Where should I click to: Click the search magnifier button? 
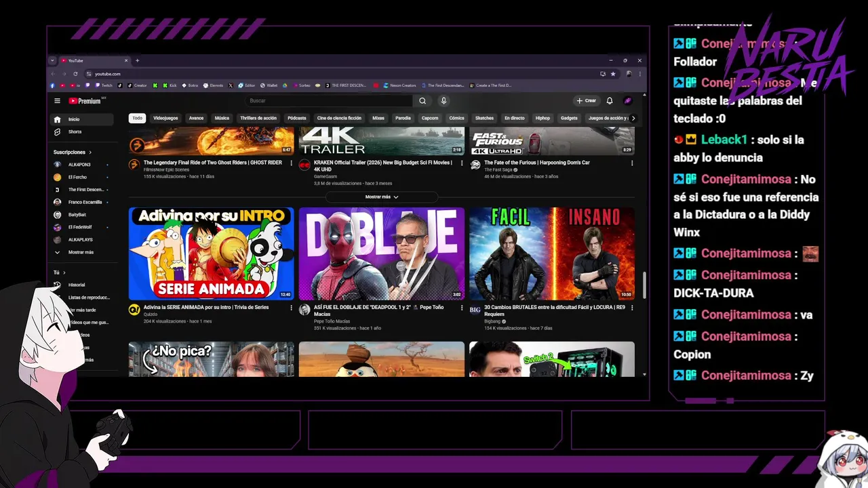(422, 101)
